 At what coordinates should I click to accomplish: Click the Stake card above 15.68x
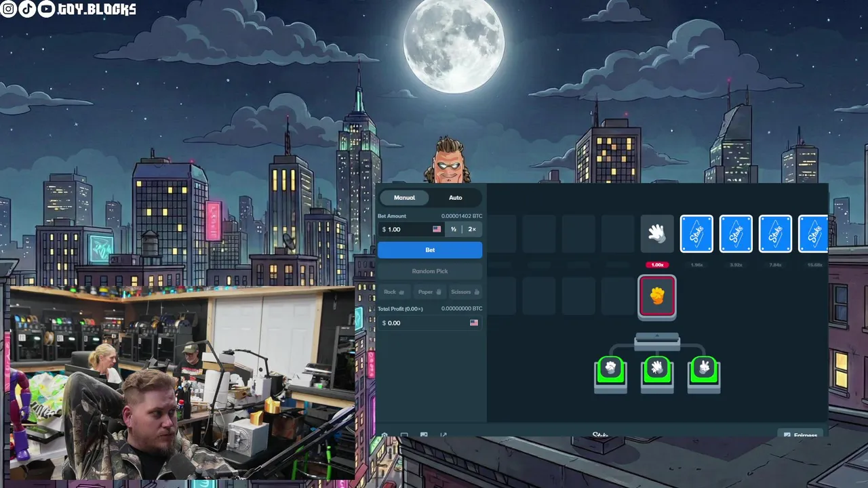click(x=814, y=234)
